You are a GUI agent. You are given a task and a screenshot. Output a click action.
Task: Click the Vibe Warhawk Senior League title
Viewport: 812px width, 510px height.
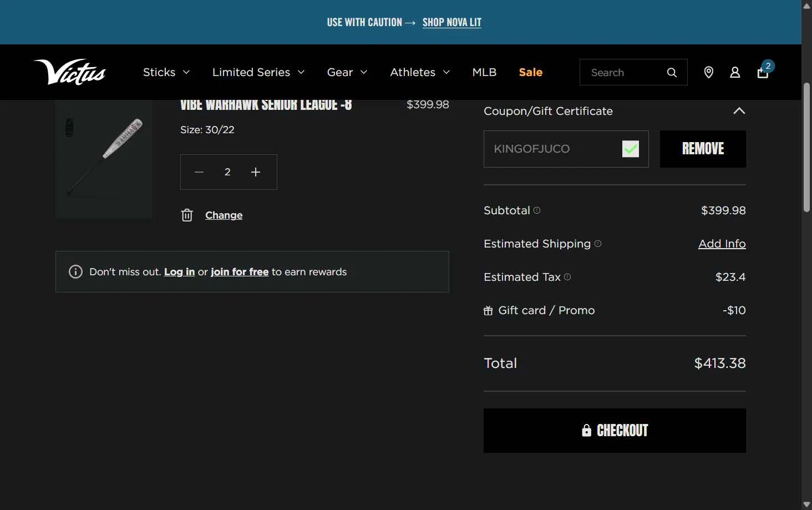pyautogui.click(x=266, y=105)
